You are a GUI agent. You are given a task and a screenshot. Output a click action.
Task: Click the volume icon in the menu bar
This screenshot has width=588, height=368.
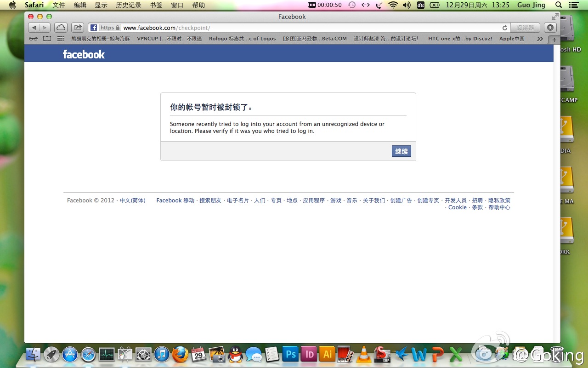click(x=407, y=5)
